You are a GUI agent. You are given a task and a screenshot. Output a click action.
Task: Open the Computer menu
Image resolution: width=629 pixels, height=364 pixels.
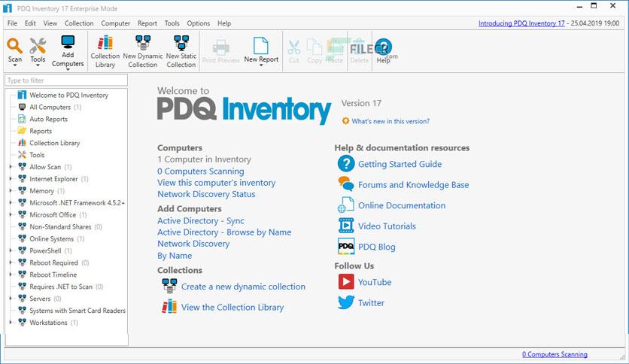coord(116,23)
